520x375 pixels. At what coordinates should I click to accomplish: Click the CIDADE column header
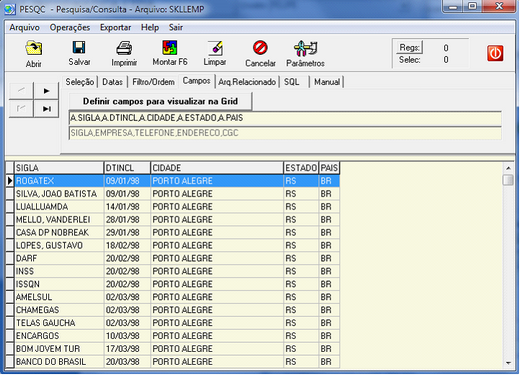coord(217,168)
